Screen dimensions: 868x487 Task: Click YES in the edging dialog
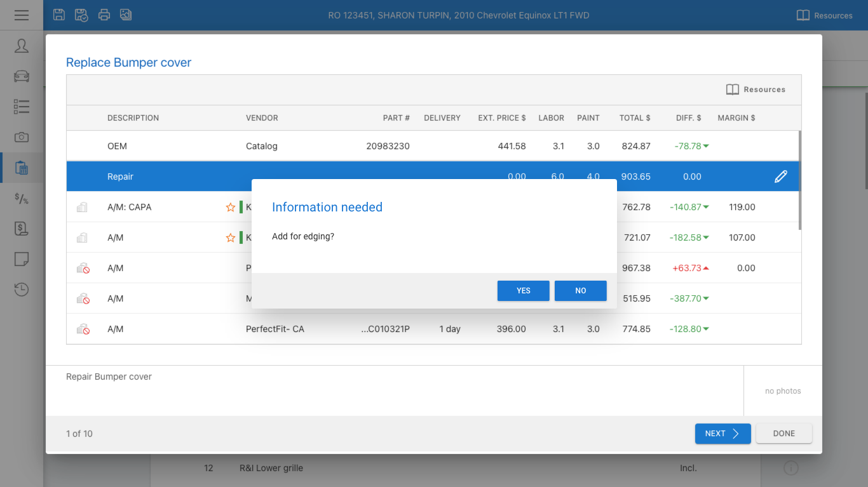pos(523,291)
